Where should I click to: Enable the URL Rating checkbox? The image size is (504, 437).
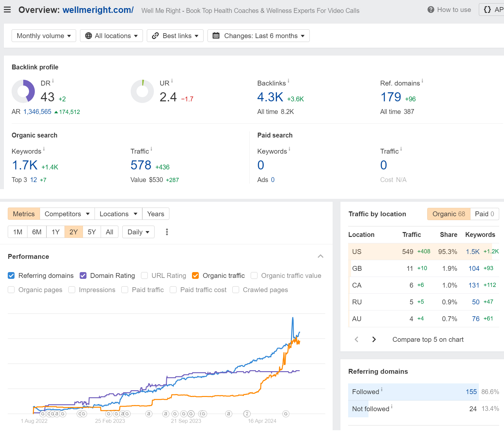click(145, 276)
